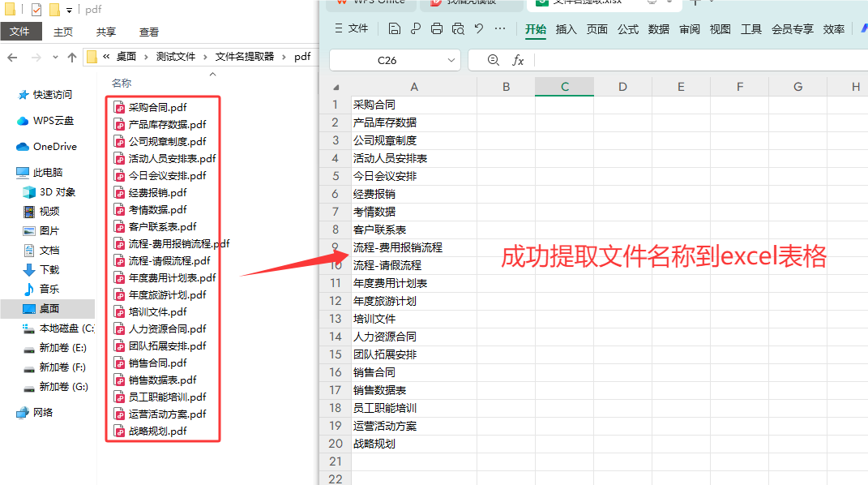
Task: Switch to the 开始 ribbon tab
Action: click(x=535, y=29)
